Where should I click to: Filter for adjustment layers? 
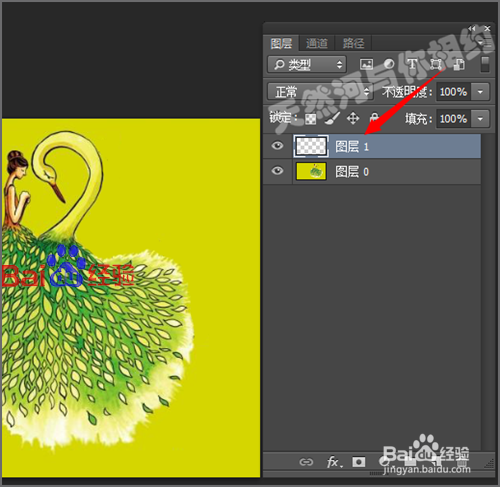[x=389, y=64]
